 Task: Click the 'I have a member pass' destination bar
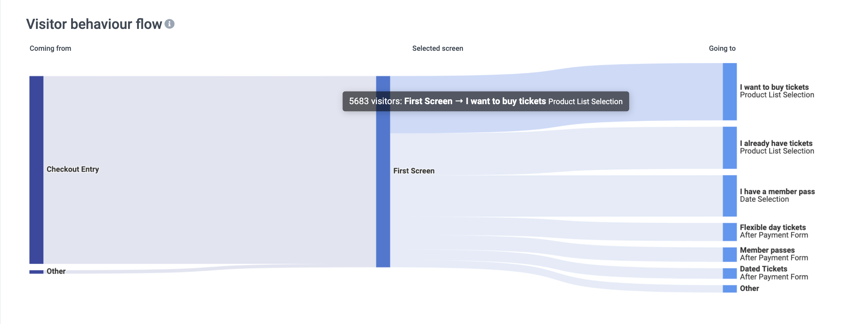coord(730,196)
